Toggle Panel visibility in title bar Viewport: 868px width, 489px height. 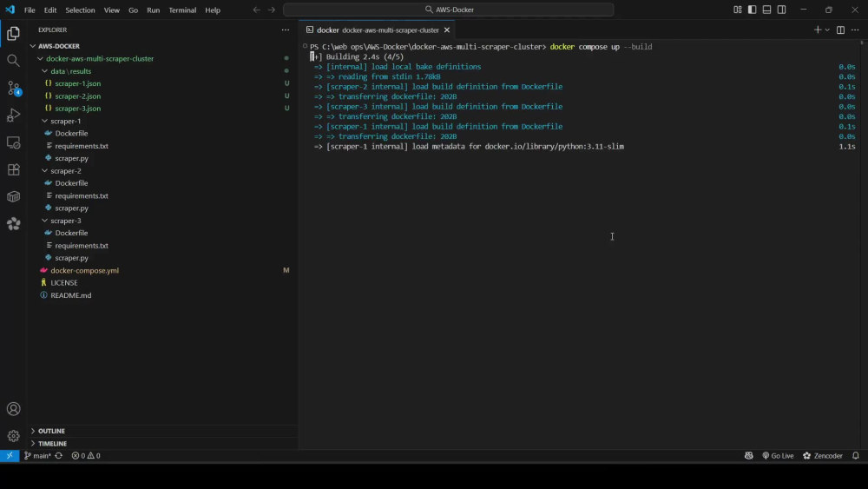766,10
